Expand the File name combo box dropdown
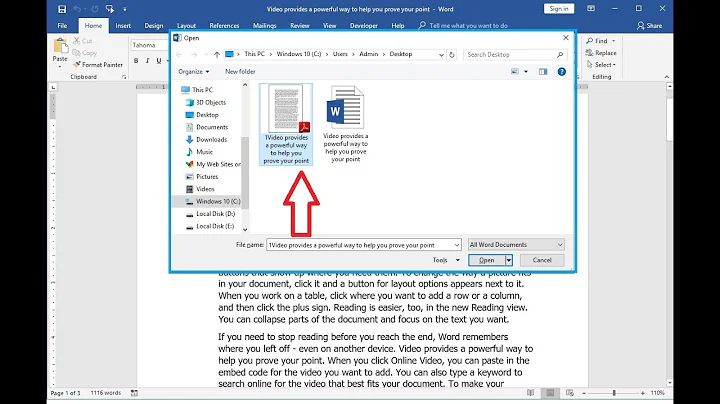The image size is (720, 404). click(x=456, y=245)
